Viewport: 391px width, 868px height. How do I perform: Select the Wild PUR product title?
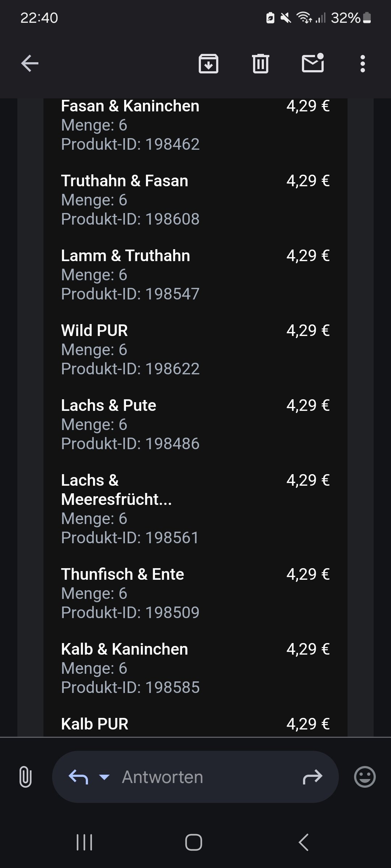tap(94, 331)
